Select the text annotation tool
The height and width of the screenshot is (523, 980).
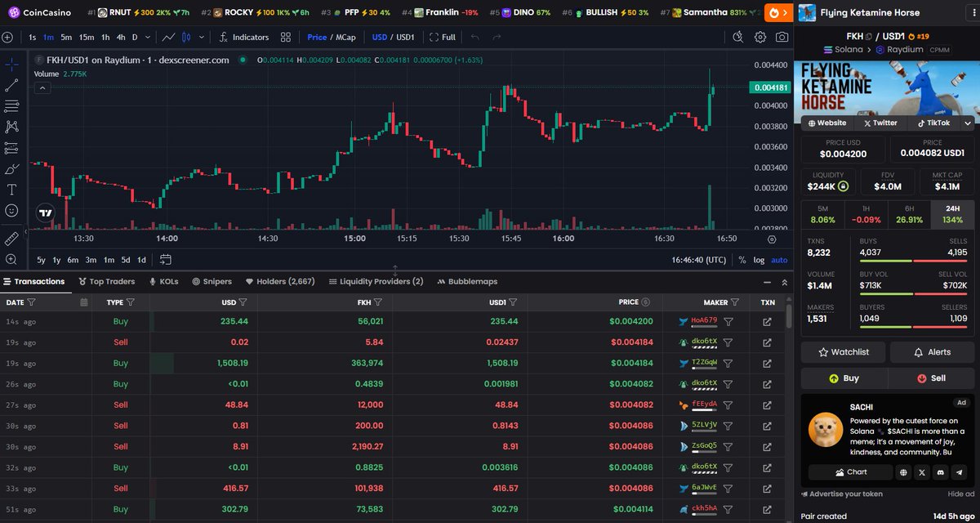11,190
